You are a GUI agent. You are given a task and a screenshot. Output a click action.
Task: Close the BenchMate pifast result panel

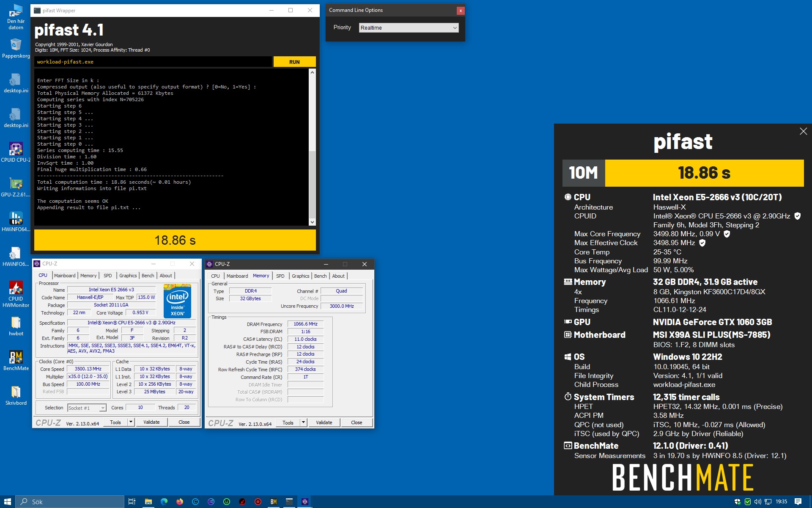(803, 131)
